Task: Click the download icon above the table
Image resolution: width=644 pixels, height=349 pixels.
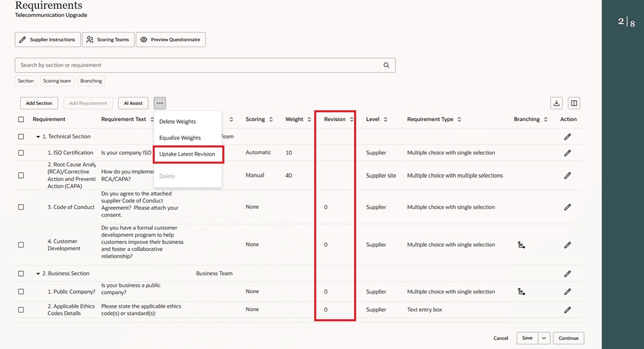Action: click(x=557, y=103)
